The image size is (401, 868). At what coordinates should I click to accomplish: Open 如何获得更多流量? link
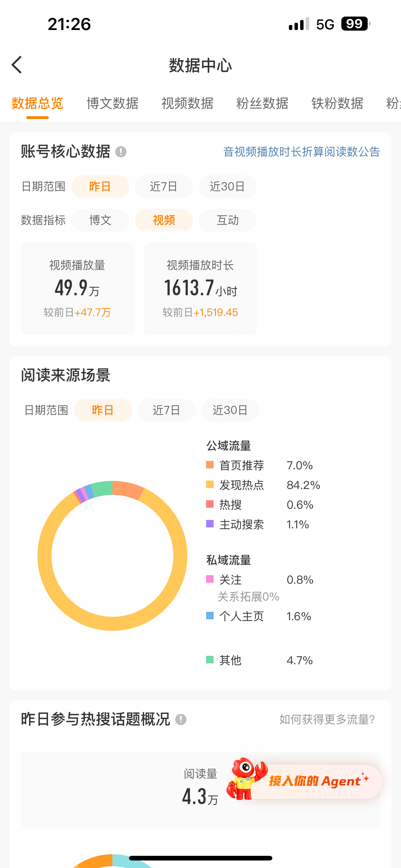coord(327,719)
